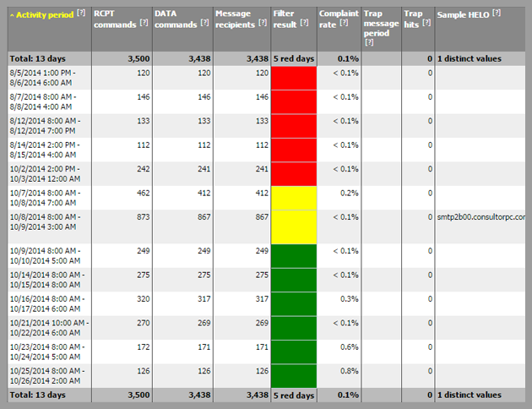The height and width of the screenshot is (409, 532).
Task: Click complaint rate value 0.2%
Action: pos(350,194)
